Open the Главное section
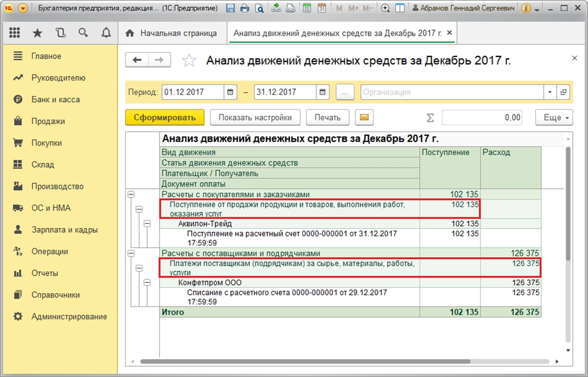 [x=59, y=56]
